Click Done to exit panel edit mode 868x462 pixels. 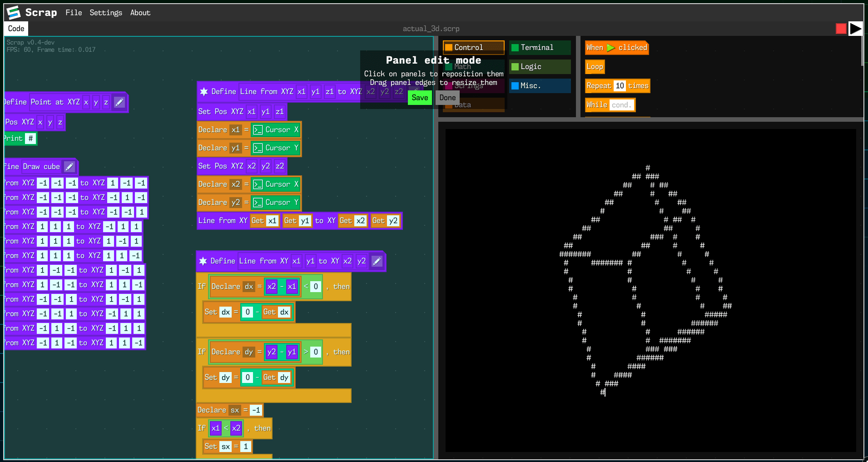(447, 97)
